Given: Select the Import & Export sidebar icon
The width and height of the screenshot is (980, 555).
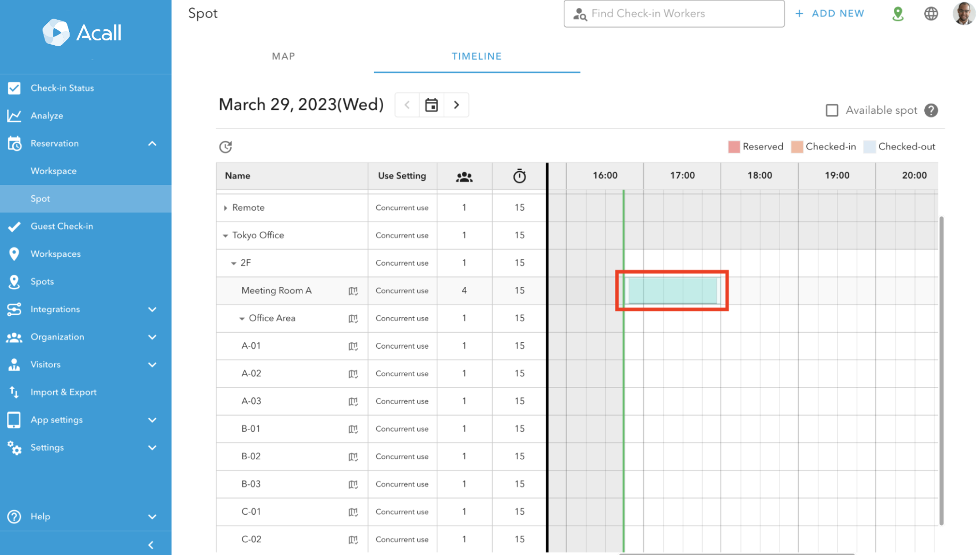Looking at the screenshot, I should 14,392.
